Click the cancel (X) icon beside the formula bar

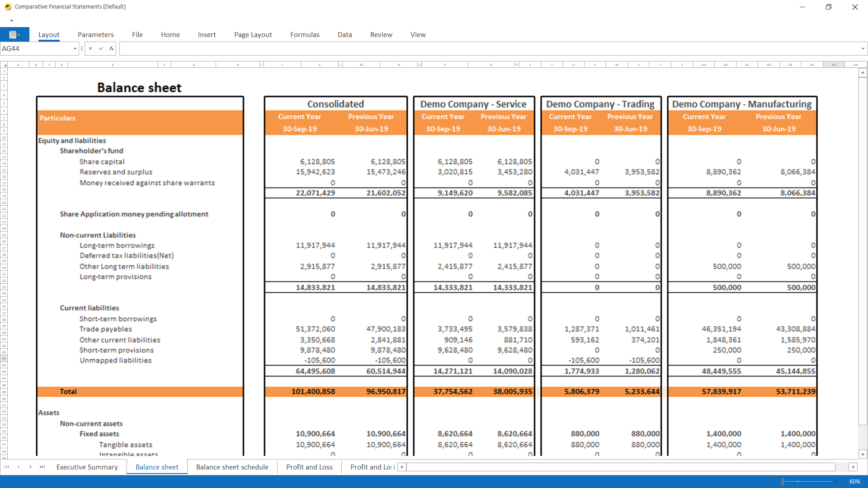point(90,48)
